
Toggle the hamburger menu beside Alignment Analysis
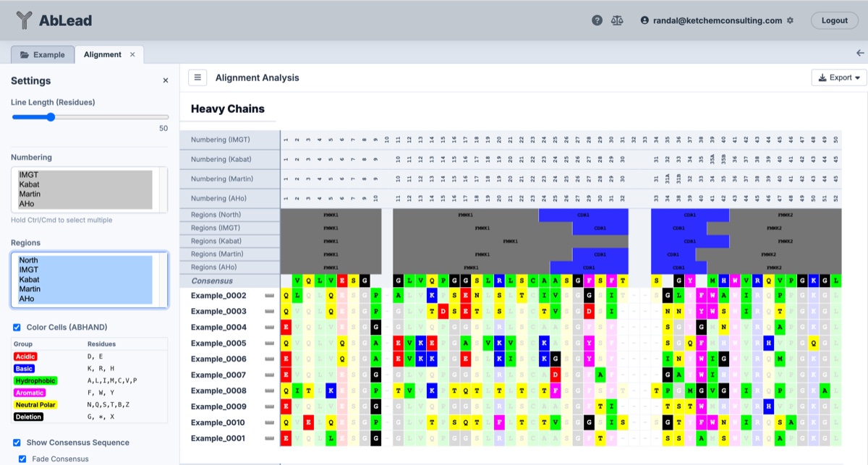tap(197, 77)
